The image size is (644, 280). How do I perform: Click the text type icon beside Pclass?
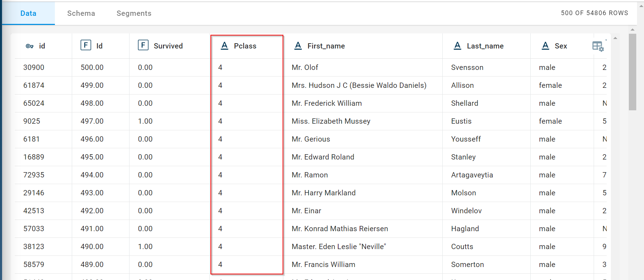click(225, 46)
